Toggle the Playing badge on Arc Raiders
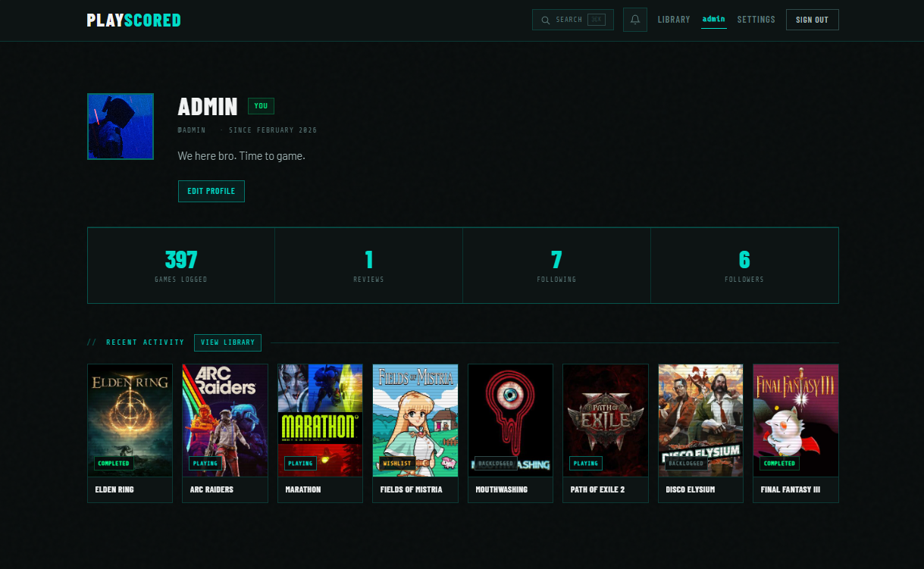924x569 pixels. coord(205,463)
